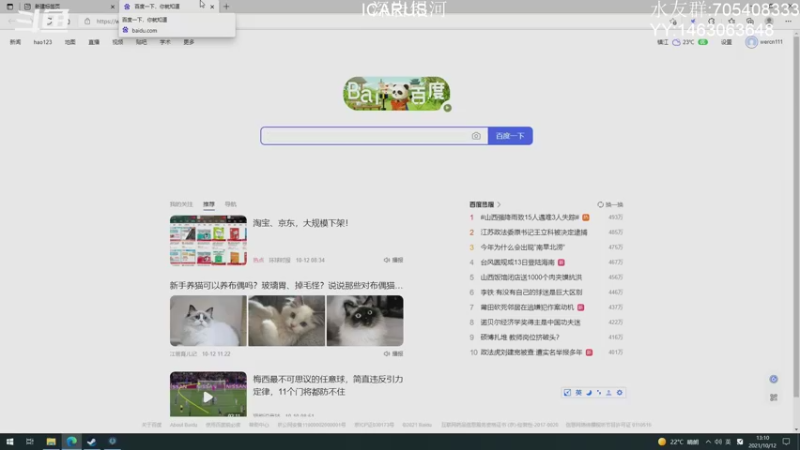Image resolution: width=800 pixels, height=450 pixels.
Task: Click person icon on IME toolbar
Action: tap(609, 393)
